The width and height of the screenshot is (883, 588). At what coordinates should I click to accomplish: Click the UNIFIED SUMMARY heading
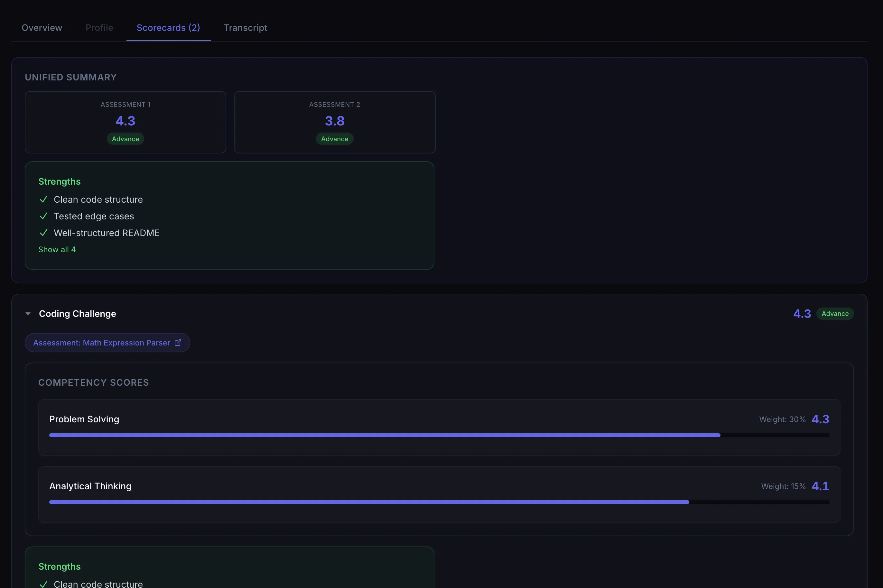71,77
